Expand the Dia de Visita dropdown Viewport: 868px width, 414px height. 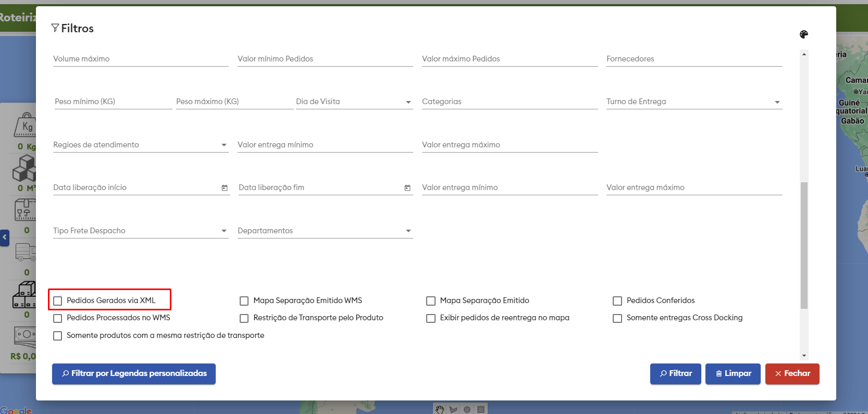(x=408, y=102)
